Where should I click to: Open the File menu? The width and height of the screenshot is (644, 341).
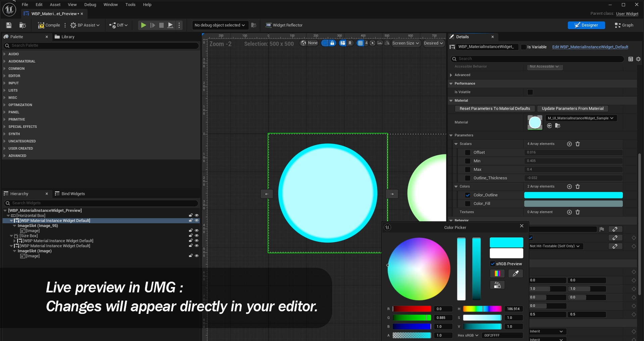(25, 5)
